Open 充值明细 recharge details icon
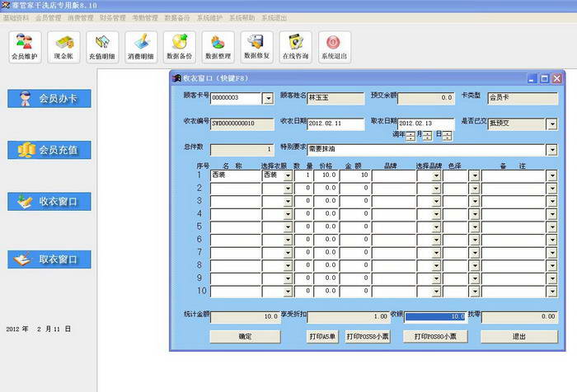577x392 pixels. [102, 47]
